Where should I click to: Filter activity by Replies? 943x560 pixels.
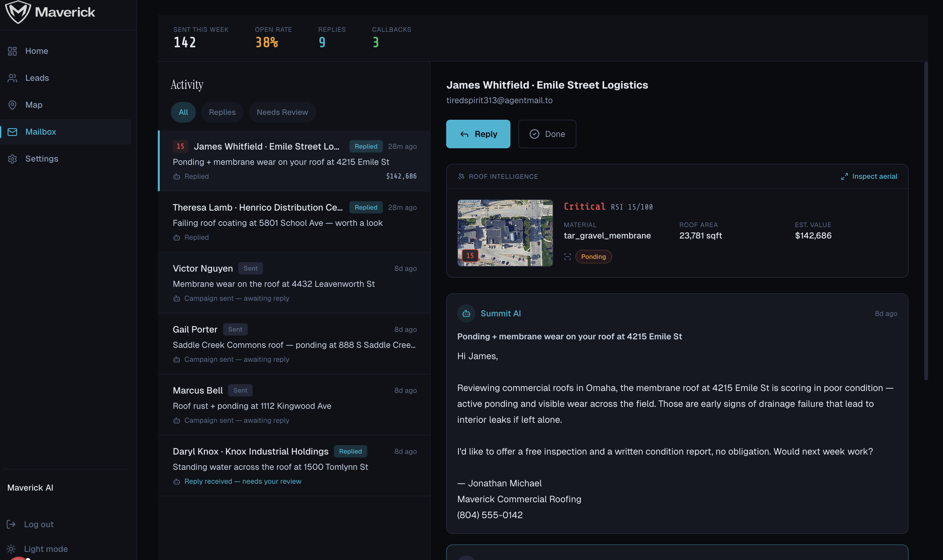point(222,112)
